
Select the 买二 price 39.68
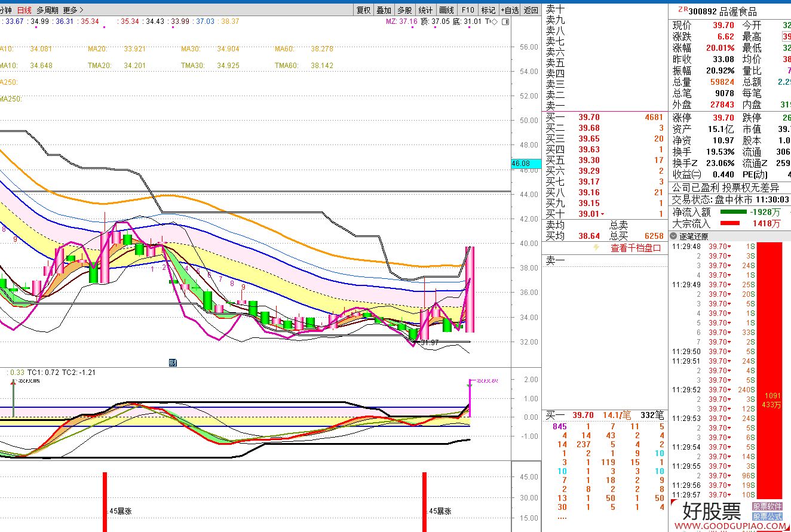[x=589, y=128]
